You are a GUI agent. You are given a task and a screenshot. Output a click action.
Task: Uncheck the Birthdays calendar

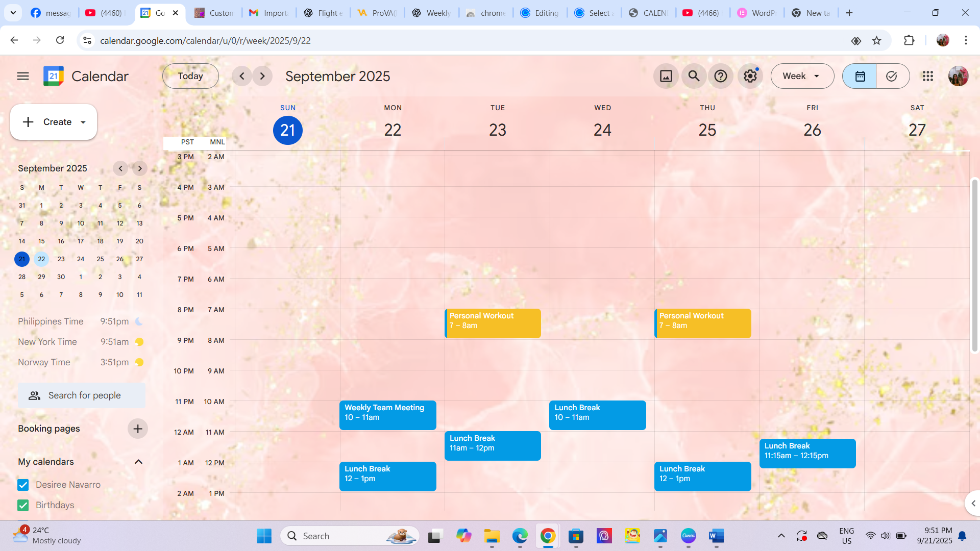pyautogui.click(x=23, y=505)
